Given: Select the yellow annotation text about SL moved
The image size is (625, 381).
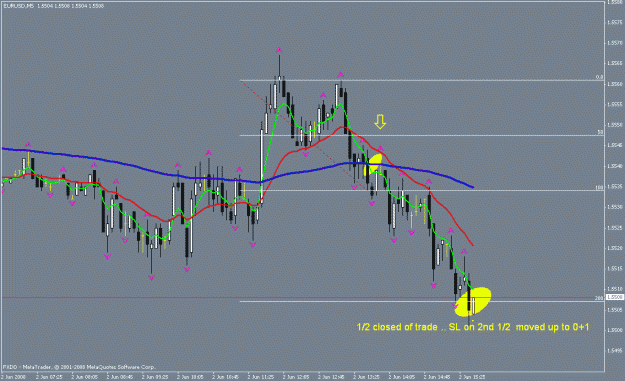Looking at the screenshot, I should pos(473,327).
